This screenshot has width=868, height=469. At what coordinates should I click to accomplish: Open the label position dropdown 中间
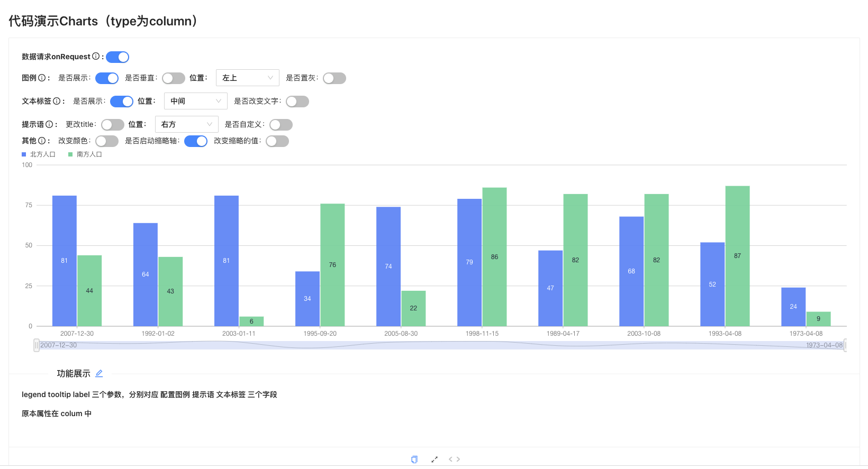coord(196,101)
